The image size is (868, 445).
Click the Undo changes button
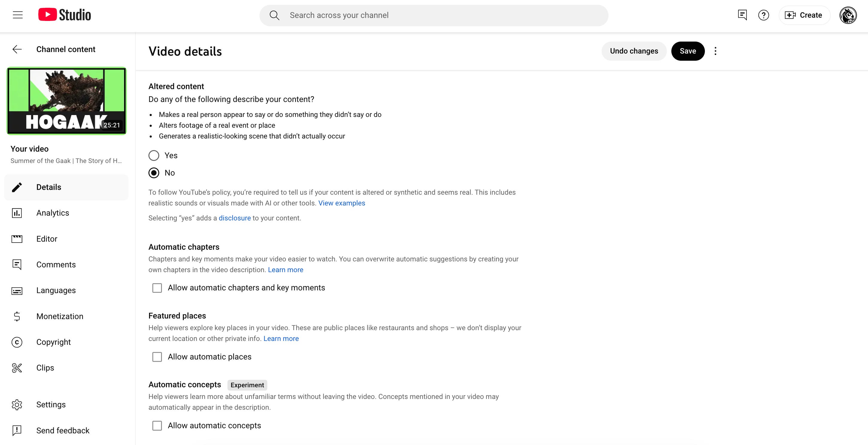tap(634, 51)
